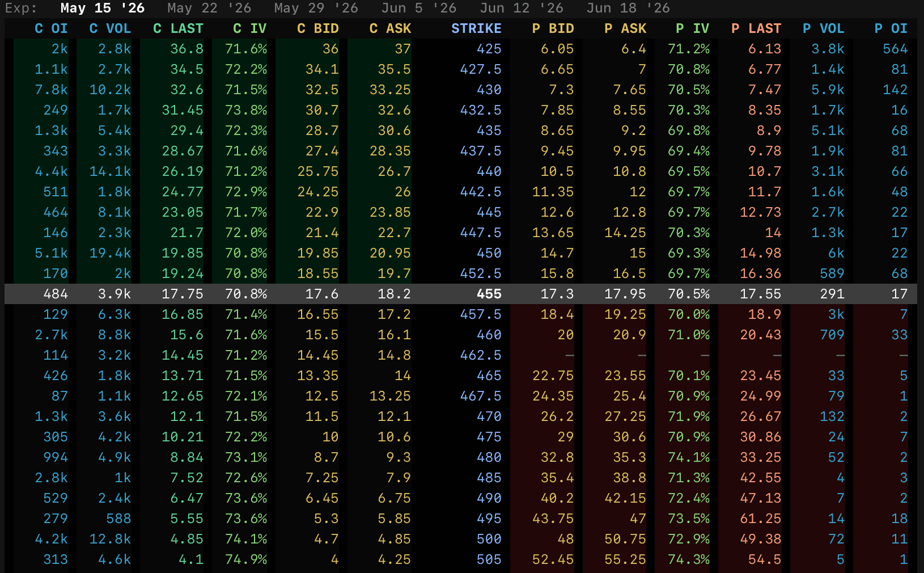Click call bid 4.7 at strike 500
Screen dimensions: 924x573
click(327, 539)
